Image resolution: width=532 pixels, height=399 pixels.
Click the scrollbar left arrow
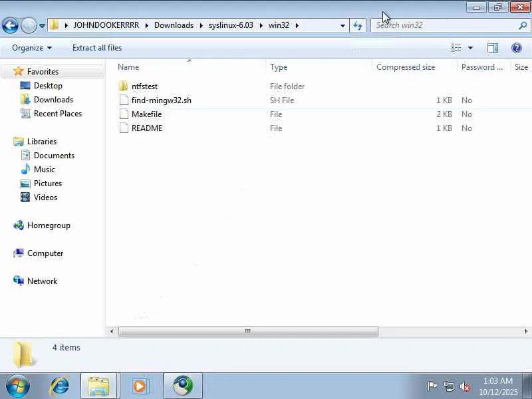point(112,331)
